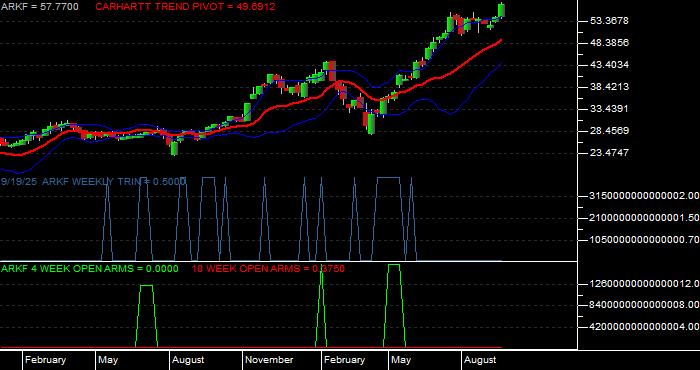This screenshot has height=370, width=700.
Task: Click the 38.4213 price axis value
Action: [x=608, y=86]
